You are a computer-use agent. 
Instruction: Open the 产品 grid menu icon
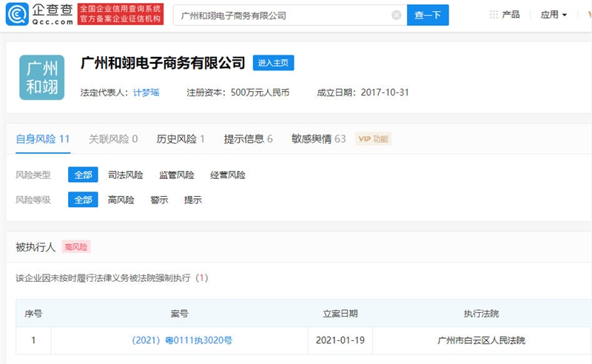coord(494,15)
